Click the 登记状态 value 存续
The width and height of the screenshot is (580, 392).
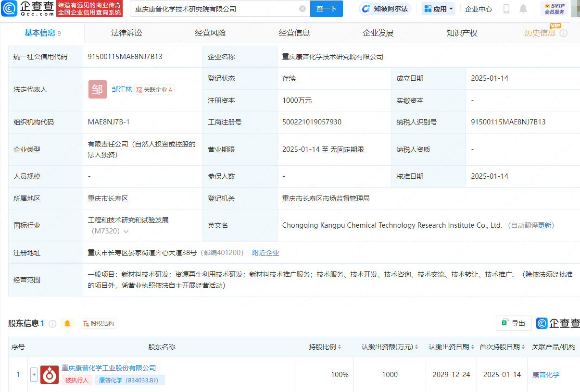pyautogui.click(x=289, y=78)
